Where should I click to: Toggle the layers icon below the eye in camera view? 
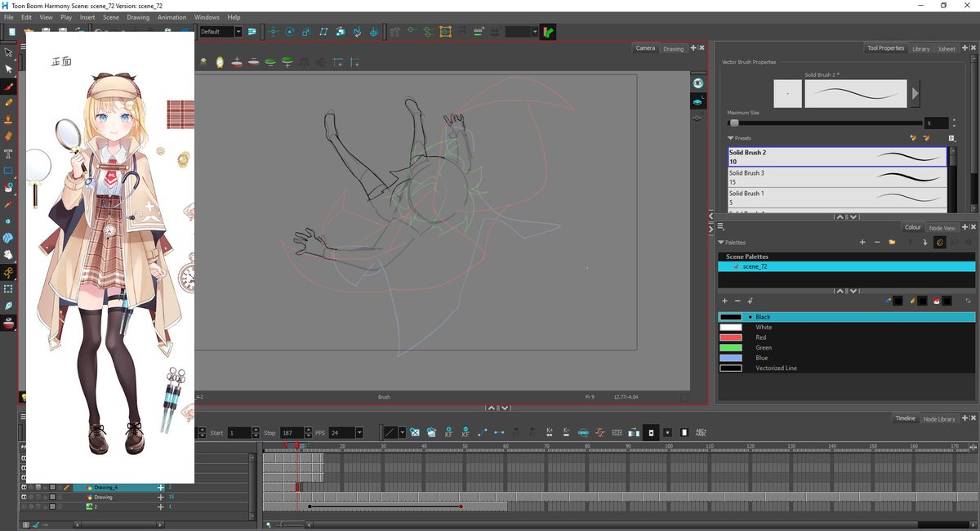click(x=697, y=101)
